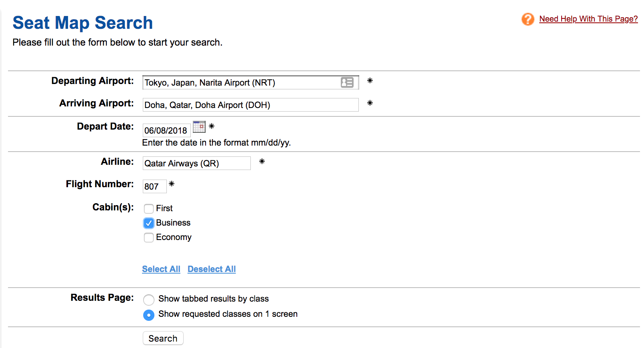Open the calendar date picker icon

pyautogui.click(x=199, y=127)
